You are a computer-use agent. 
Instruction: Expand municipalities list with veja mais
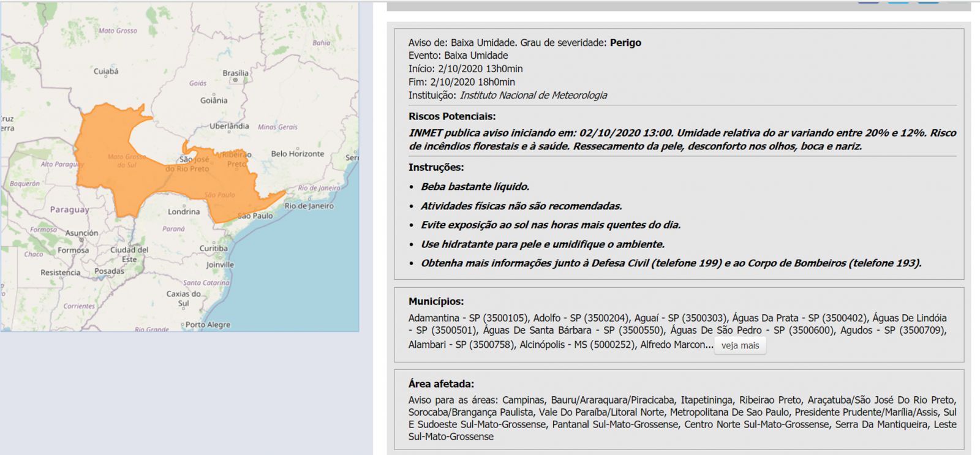(740, 345)
